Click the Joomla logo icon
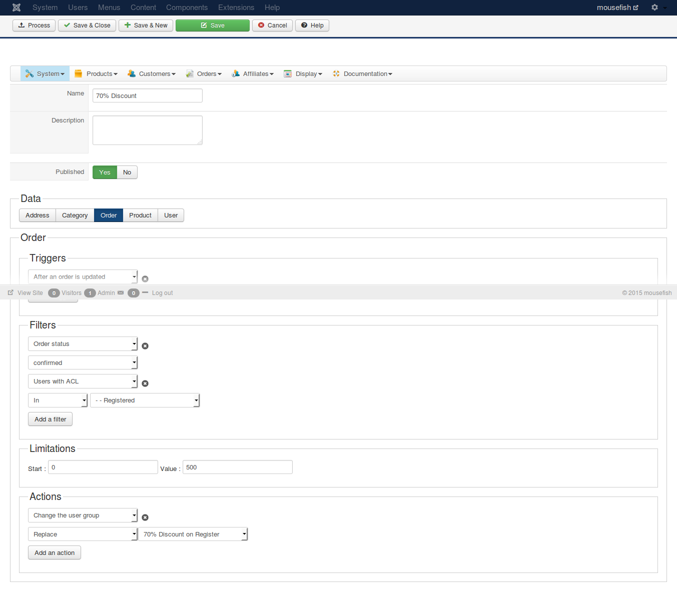The width and height of the screenshot is (677, 616). coord(17,7)
